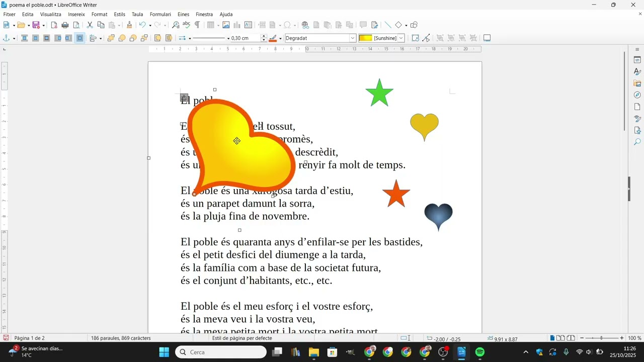The height and width of the screenshot is (362, 644).
Task: Toggle wrap through
Action: point(79,38)
